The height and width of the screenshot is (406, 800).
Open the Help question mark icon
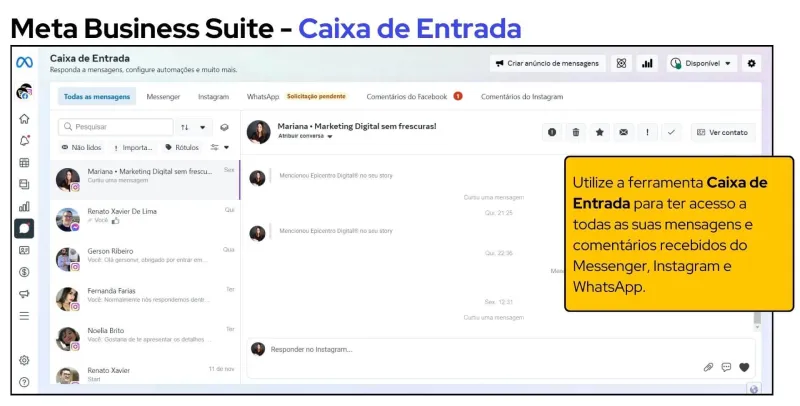tap(24, 382)
